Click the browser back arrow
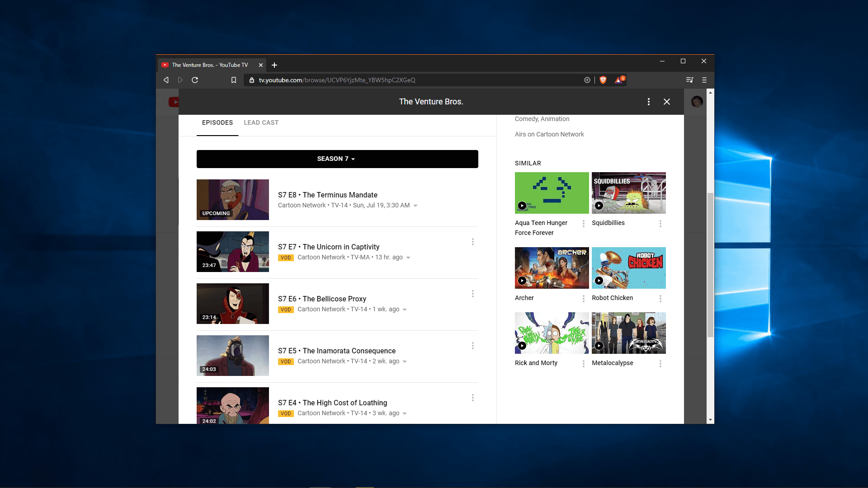This screenshot has height=488, width=868. [x=166, y=80]
